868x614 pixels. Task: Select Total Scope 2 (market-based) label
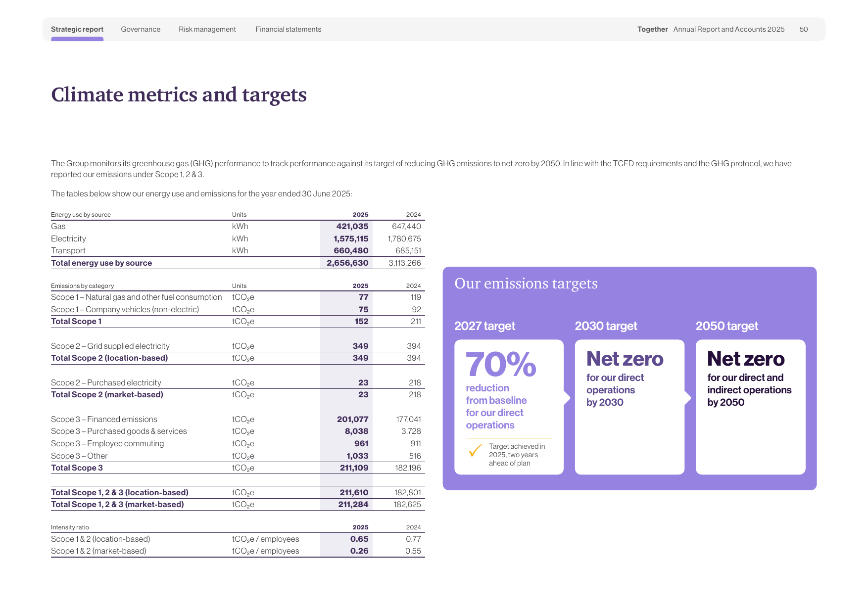coord(107,395)
